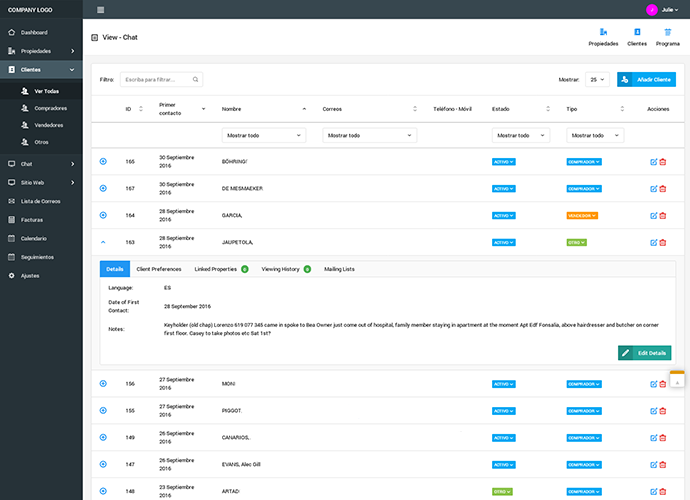
Task: Toggle the hamburger menu icon
Action: click(100, 10)
